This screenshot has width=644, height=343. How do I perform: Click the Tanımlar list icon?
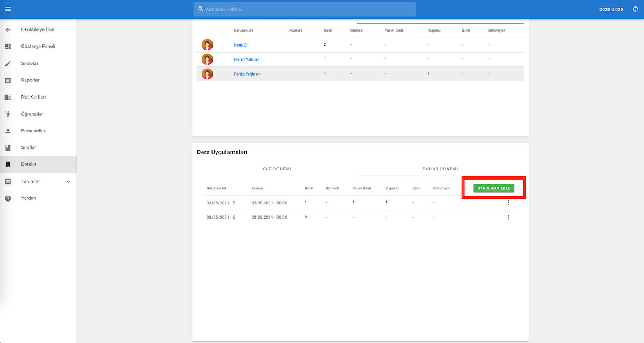click(x=8, y=182)
